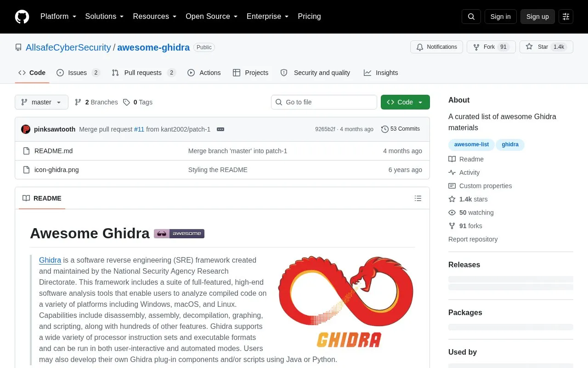
Task: Open pull request #11 link
Action: point(139,129)
